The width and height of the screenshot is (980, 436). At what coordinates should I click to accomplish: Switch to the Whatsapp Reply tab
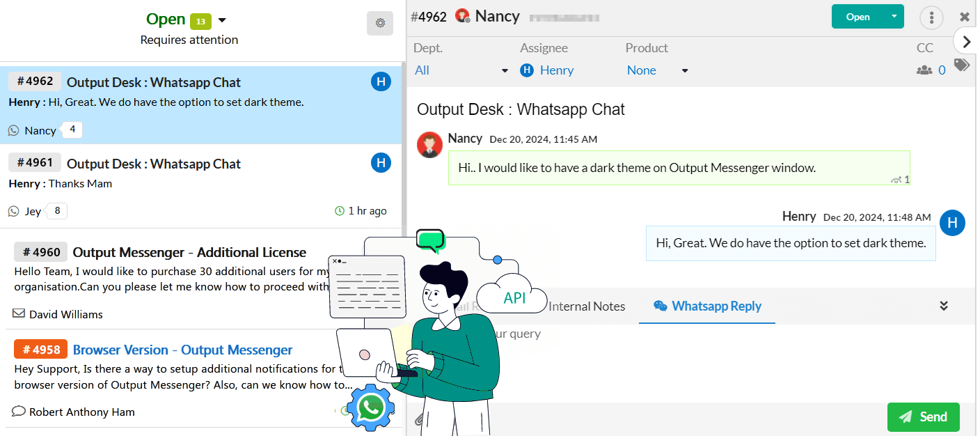click(x=707, y=306)
